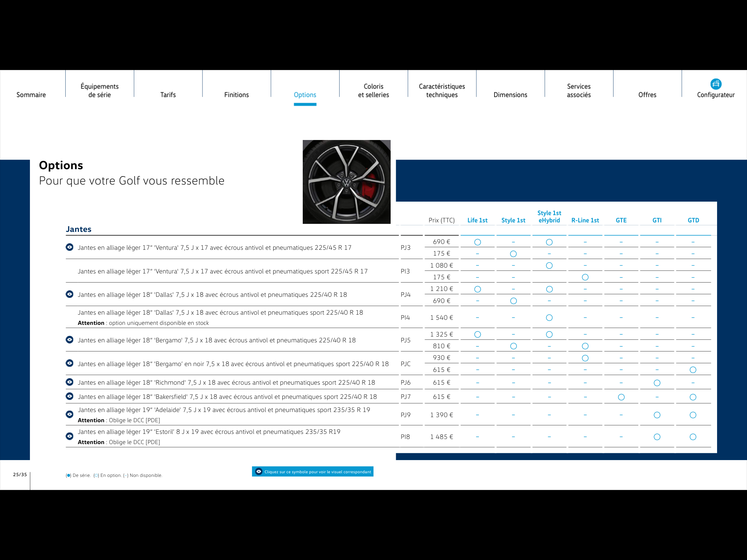Viewport: 747px width, 560px height.
Task: Go to the Sommaire tab
Action: point(31,95)
